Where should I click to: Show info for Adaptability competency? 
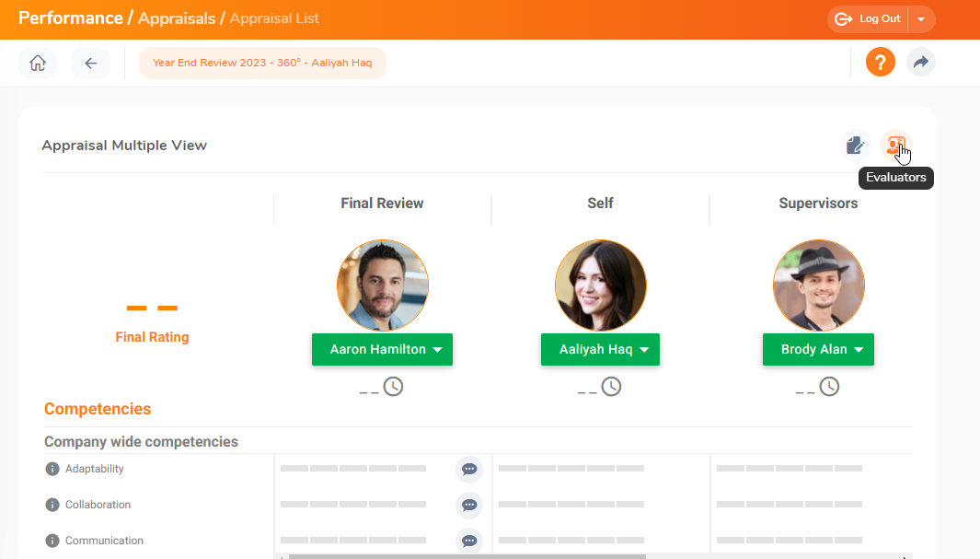[52, 469]
